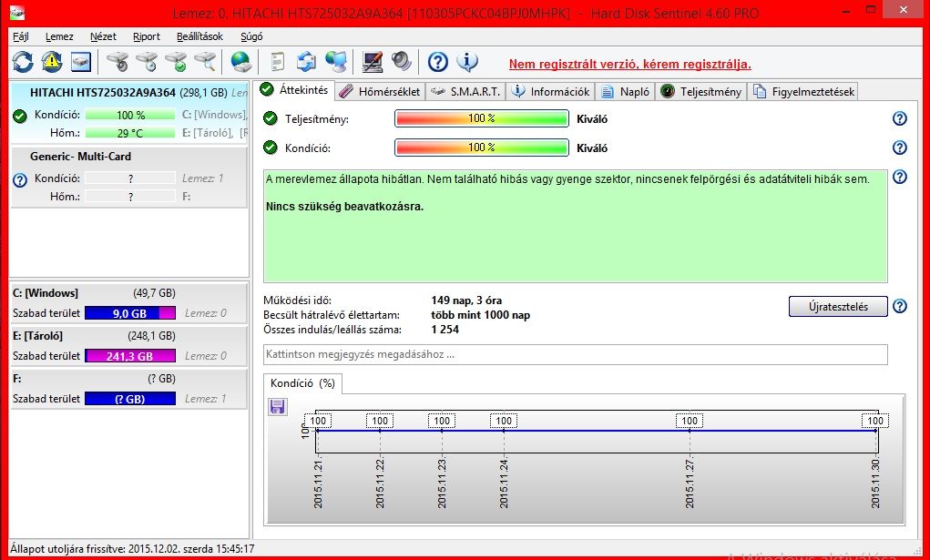Click the Nincs szükség beavatkozásra text
The image size is (930, 560).
click(344, 207)
